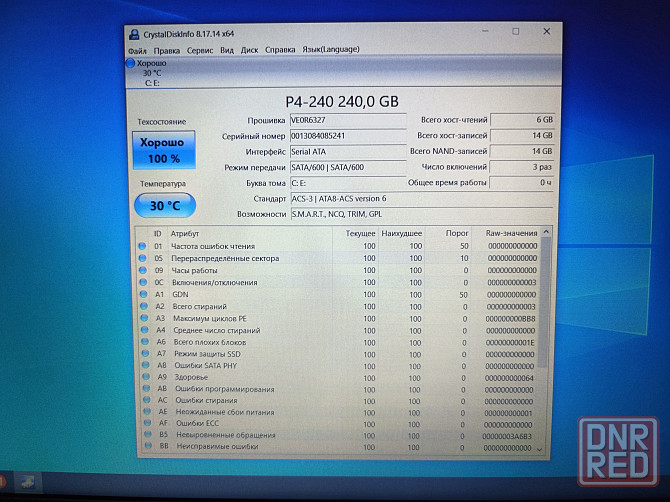Click status dot for A2 Всего стираний
Viewport: 670px width, 502px height.
144,306
